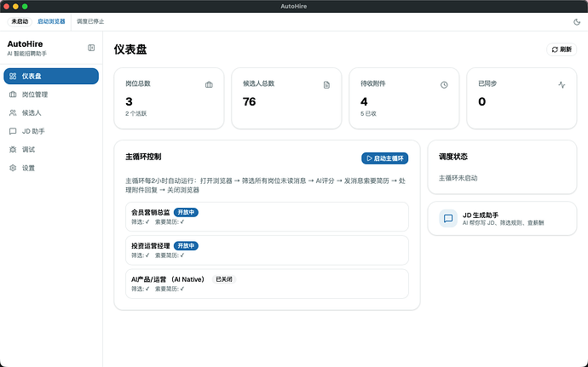Click 仪表盘 page heading
Screen dimensions: 588x367
point(130,49)
